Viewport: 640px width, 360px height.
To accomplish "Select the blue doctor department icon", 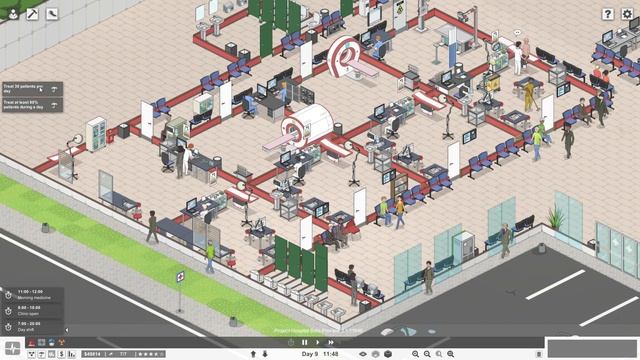I will (51, 342).
